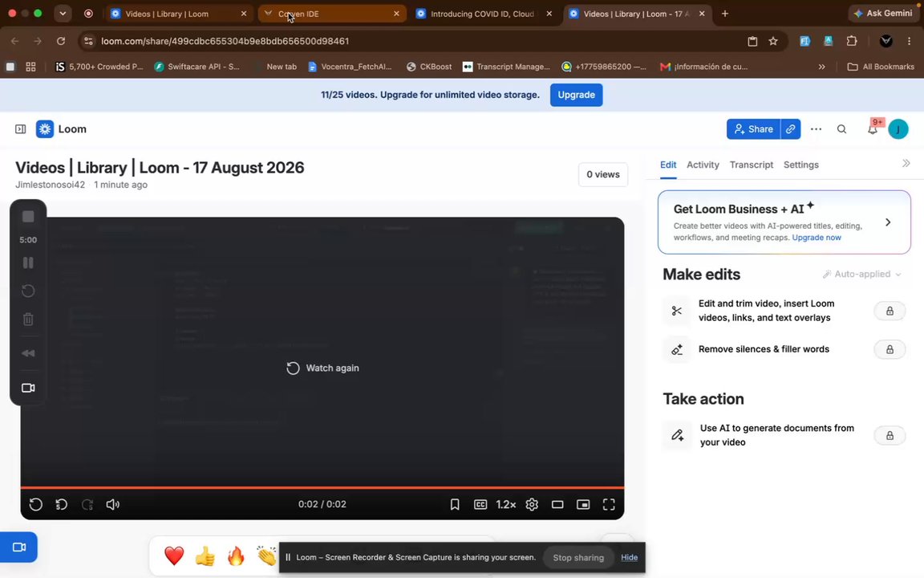Viewport: 924px width, 578px height.
Task: Select Use AI to generate documents
Action: 776,435
